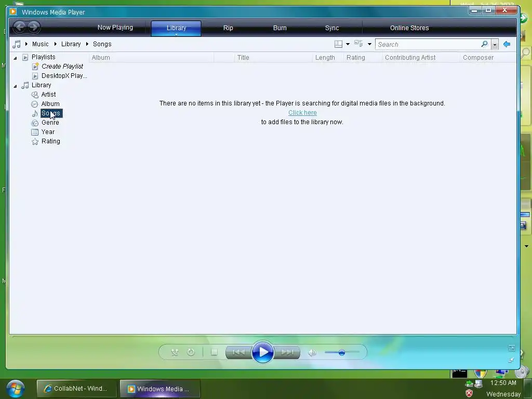Adjust the volume slider

(x=342, y=353)
